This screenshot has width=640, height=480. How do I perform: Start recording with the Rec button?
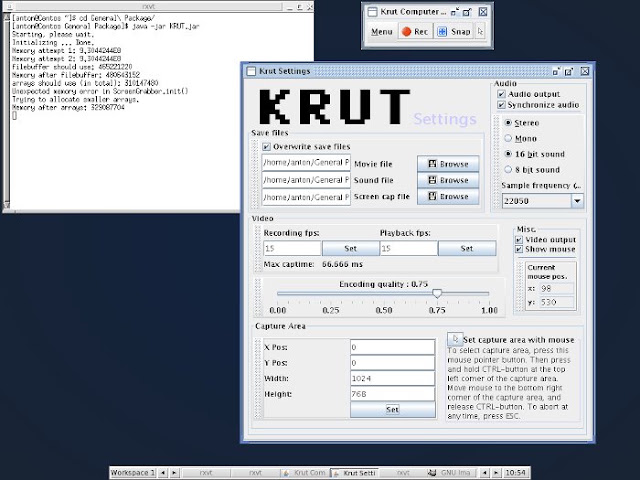[415, 31]
